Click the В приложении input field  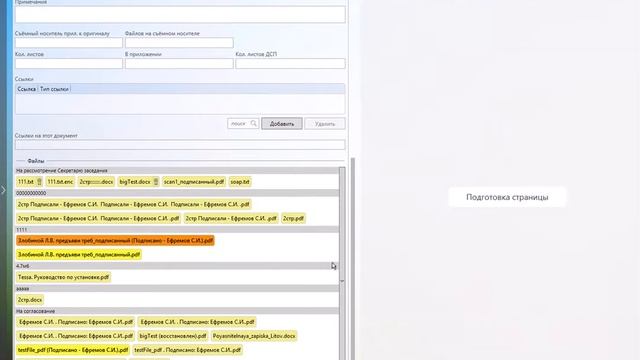coord(179,63)
